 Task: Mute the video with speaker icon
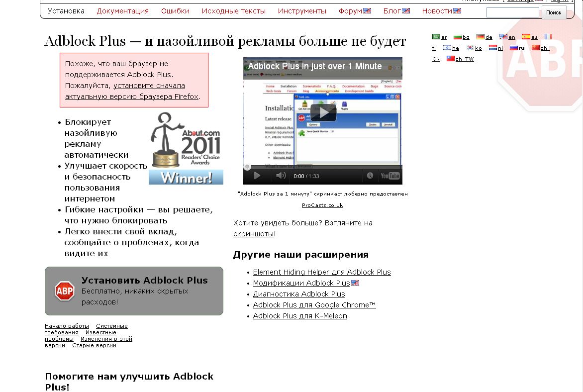point(281,176)
